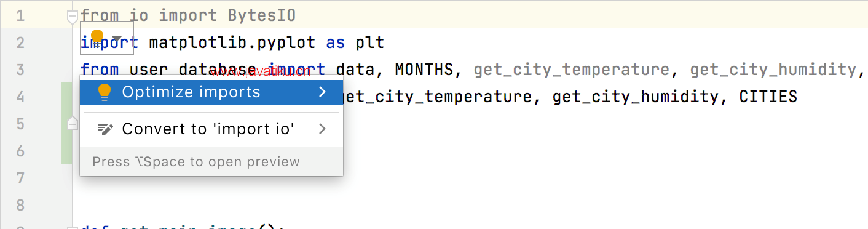The image size is (868, 229).
Task: Click the plt alias on line 2
Action: [369, 42]
